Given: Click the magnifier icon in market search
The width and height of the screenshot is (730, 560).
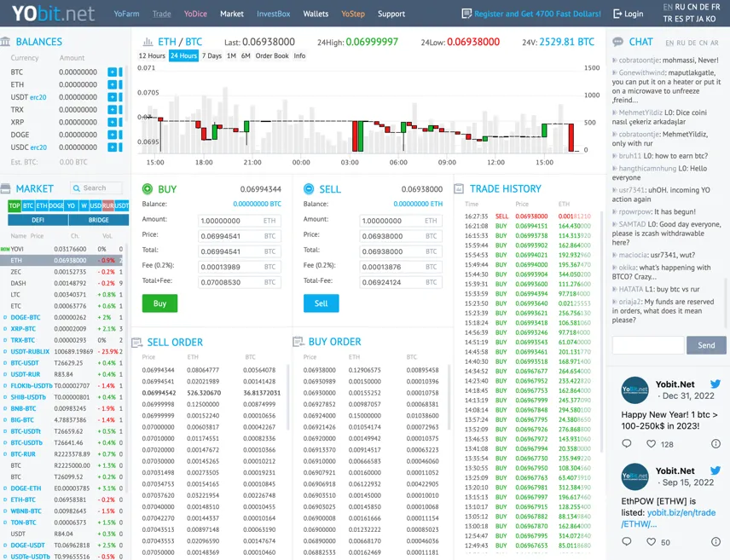Looking at the screenshot, I should (77, 188).
